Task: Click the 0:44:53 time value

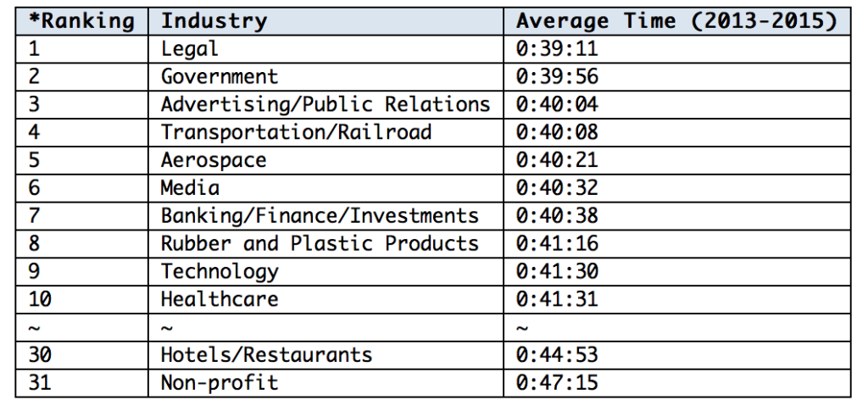Action: [557, 355]
